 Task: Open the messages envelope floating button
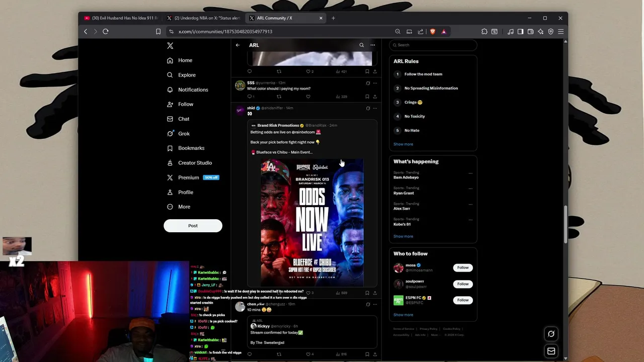tap(551, 351)
